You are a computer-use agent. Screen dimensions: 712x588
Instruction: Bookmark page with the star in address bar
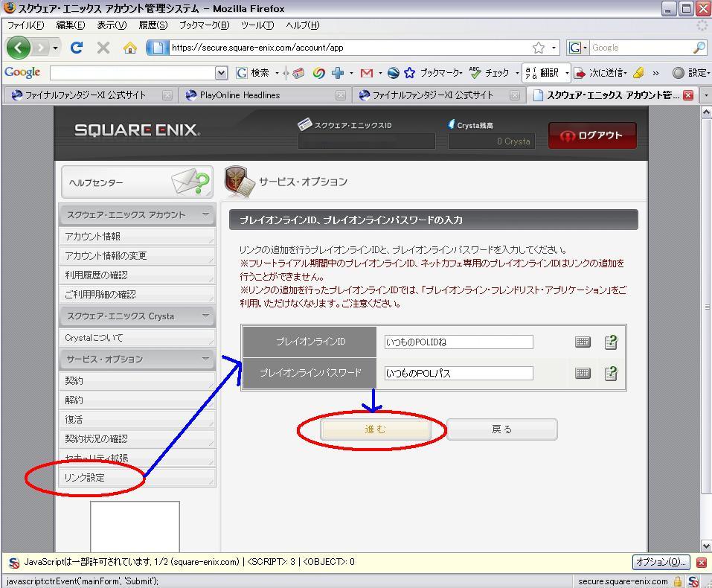tap(539, 48)
